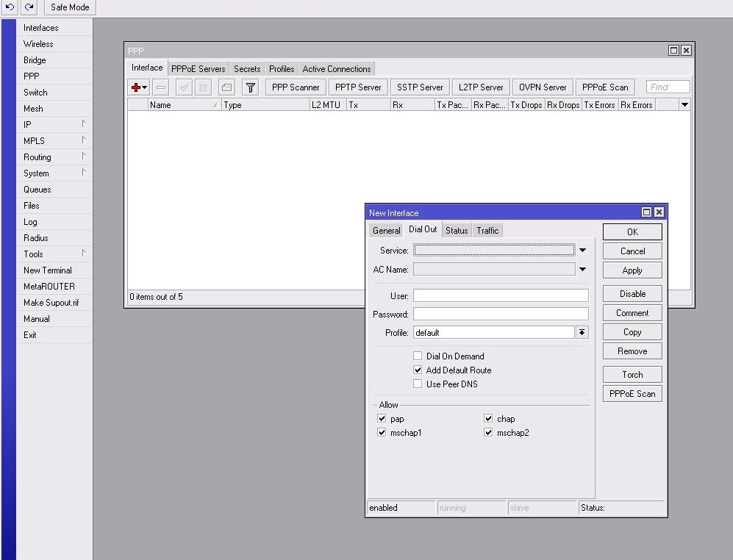Click the Copy button
This screenshot has width=733, height=560.
[x=632, y=332]
